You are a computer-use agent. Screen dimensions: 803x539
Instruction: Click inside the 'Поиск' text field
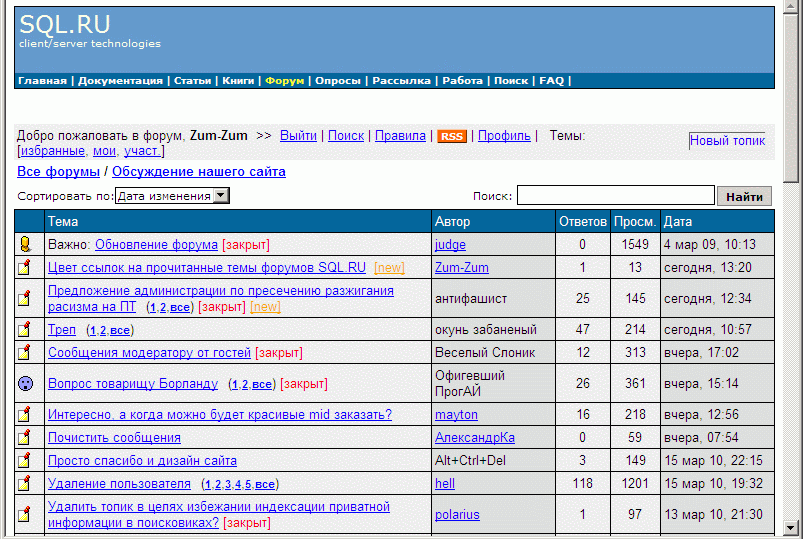(615, 196)
